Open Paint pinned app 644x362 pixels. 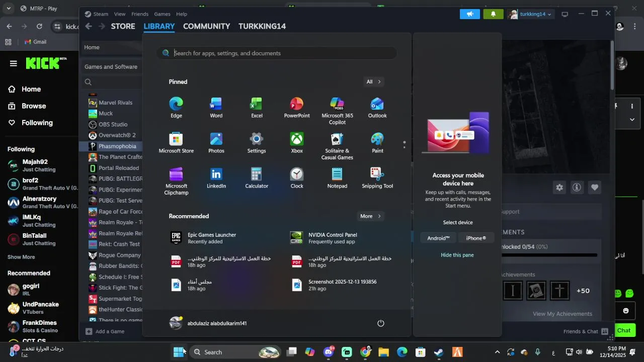pyautogui.click(x=377, y=143)
